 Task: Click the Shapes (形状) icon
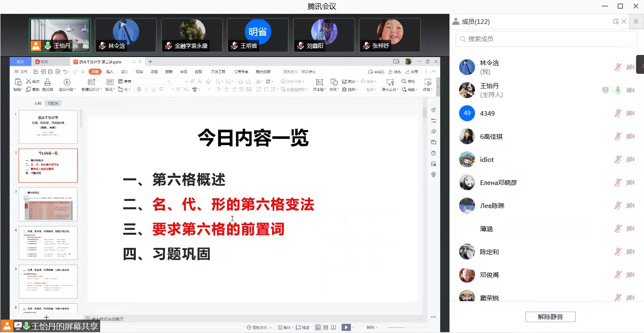334,82
